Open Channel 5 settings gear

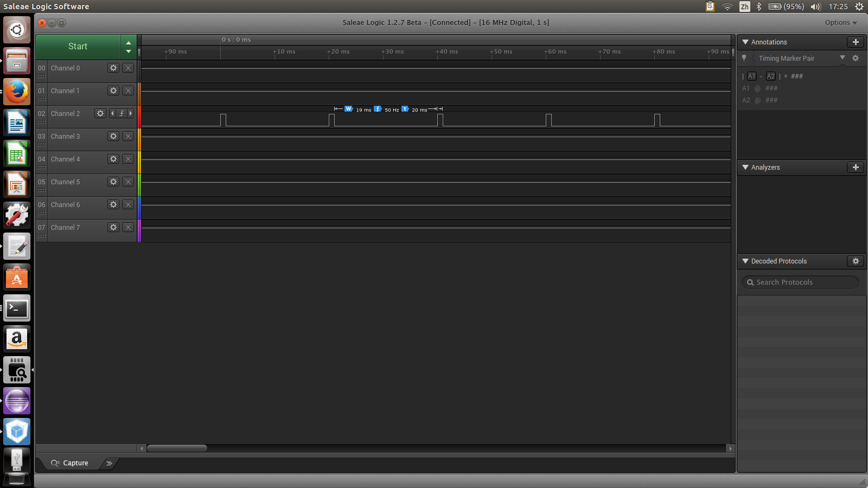(x=113, y=182)
